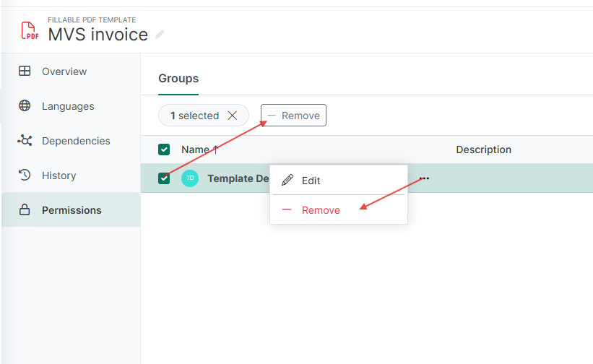Open Dependencies in the sidebar
This screenshot has height=364, width=593.
click(75, 141)
